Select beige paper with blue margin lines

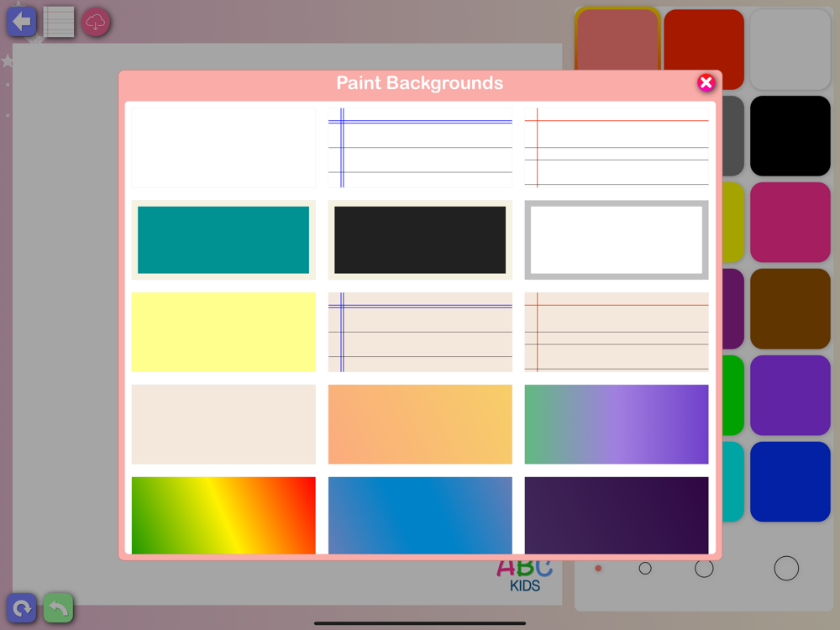(420, 332)
